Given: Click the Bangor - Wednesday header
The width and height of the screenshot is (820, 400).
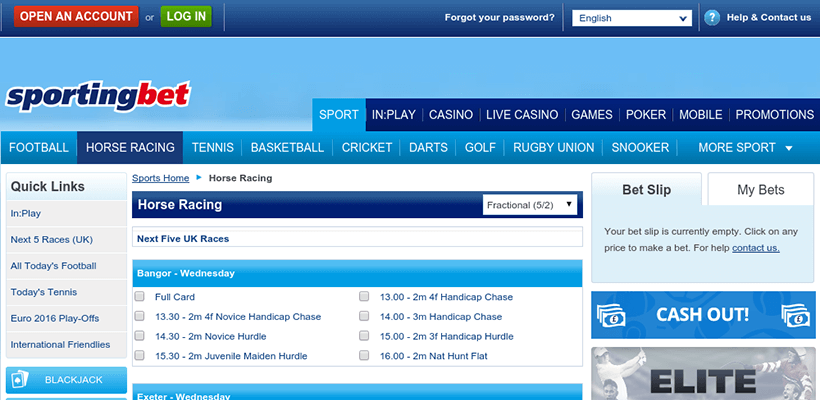Looking at the screenshot, I should [x=357, y=273].
